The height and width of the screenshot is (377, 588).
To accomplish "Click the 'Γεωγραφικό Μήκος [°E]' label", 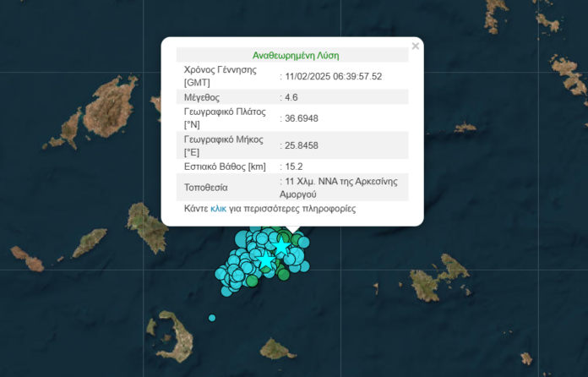I will pos(224,145).
